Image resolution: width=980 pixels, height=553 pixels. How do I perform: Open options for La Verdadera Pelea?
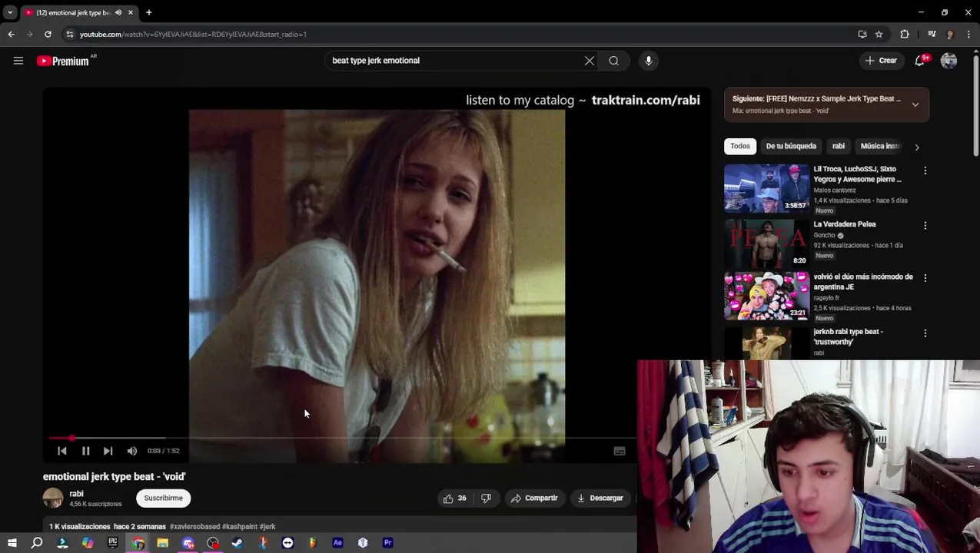pos(925,226)
